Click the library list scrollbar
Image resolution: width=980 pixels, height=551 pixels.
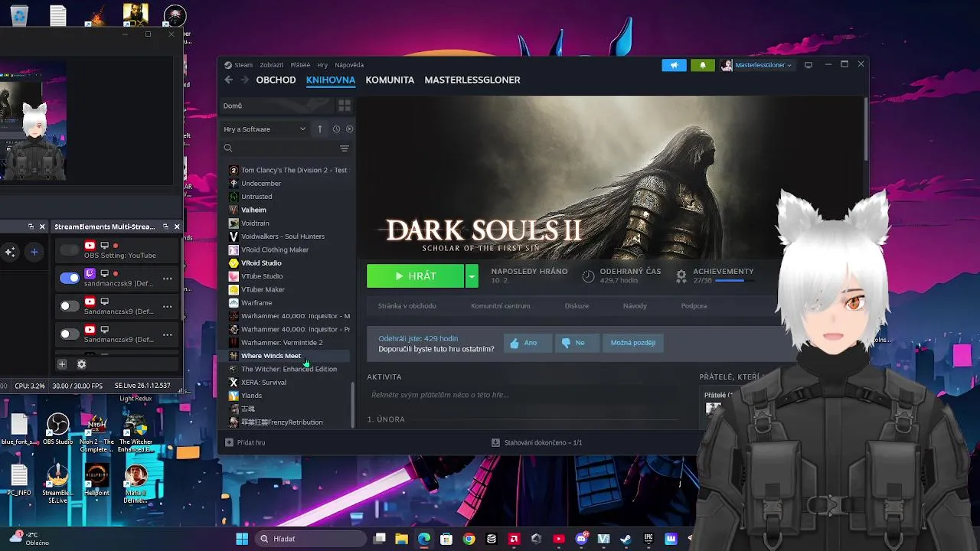coord(353,404)
